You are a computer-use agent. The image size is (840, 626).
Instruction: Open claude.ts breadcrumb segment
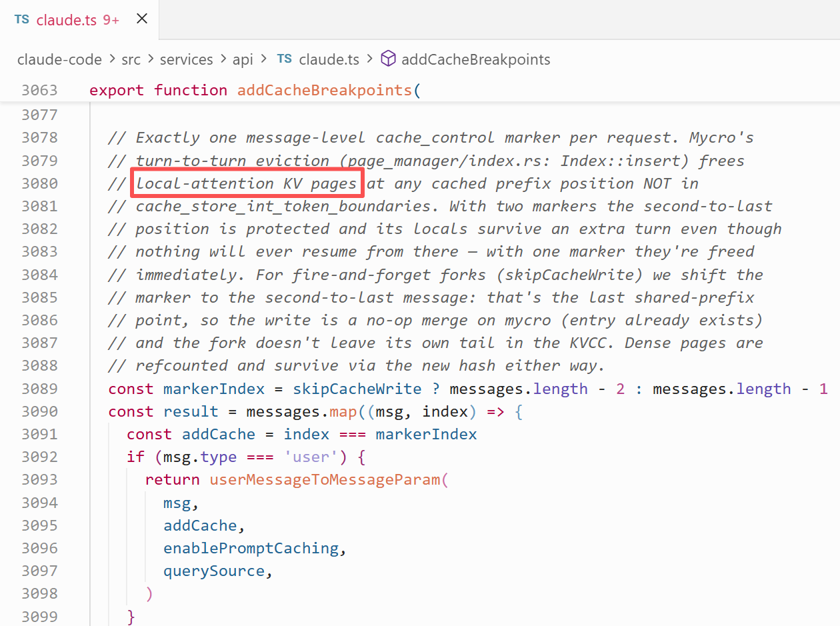329,59
